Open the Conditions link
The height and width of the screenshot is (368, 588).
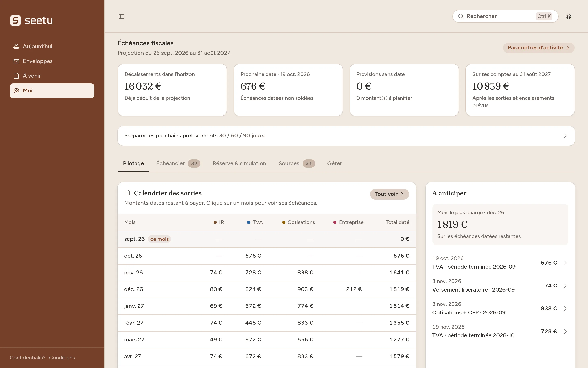pos(62,358)
